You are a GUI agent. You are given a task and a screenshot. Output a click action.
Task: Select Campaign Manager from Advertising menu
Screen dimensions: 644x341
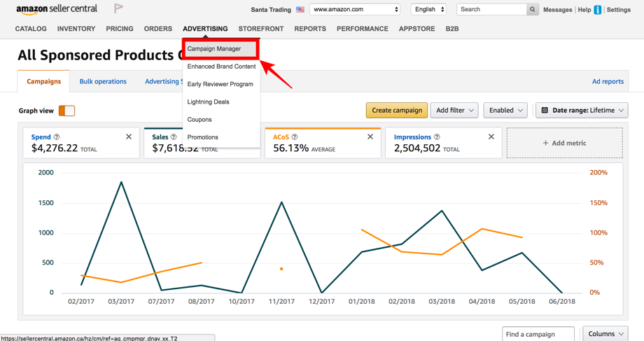point(221,49)
